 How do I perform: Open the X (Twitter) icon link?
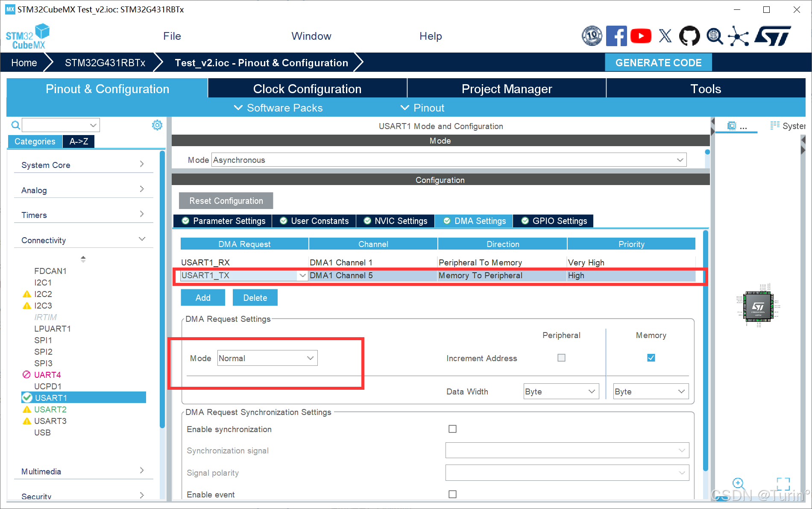tap(665, 36)
